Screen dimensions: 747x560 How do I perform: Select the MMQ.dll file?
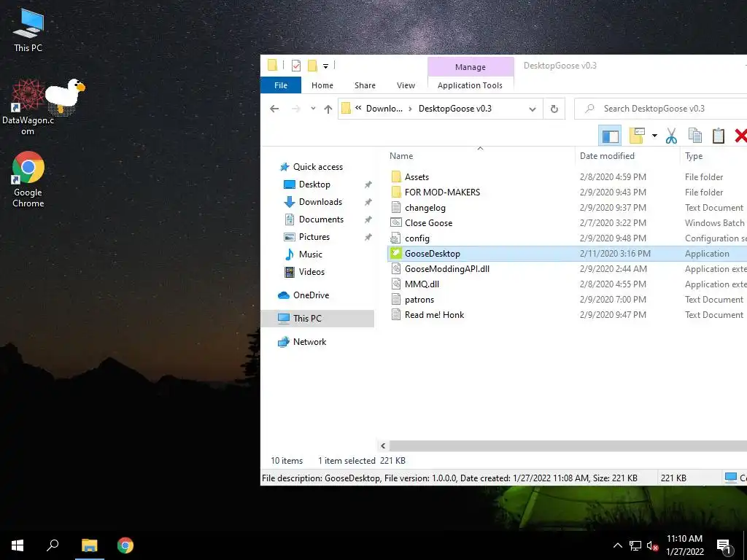click(x=422, y=284)
